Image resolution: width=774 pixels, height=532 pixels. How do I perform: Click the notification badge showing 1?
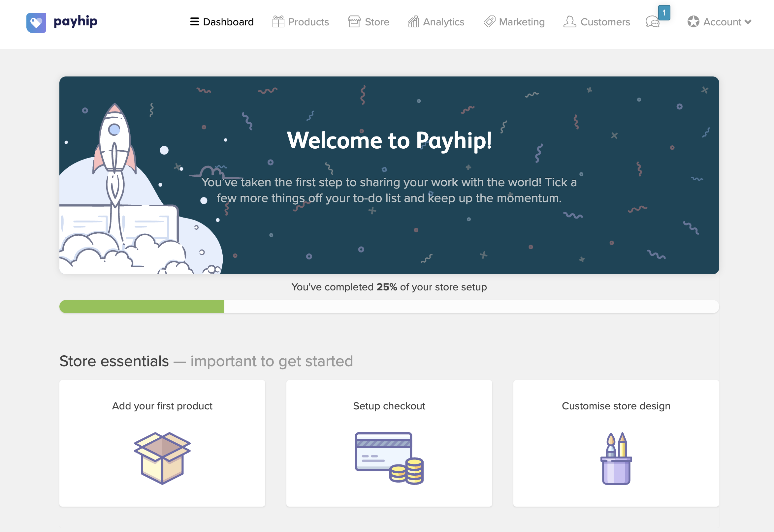tap(664, 13)
